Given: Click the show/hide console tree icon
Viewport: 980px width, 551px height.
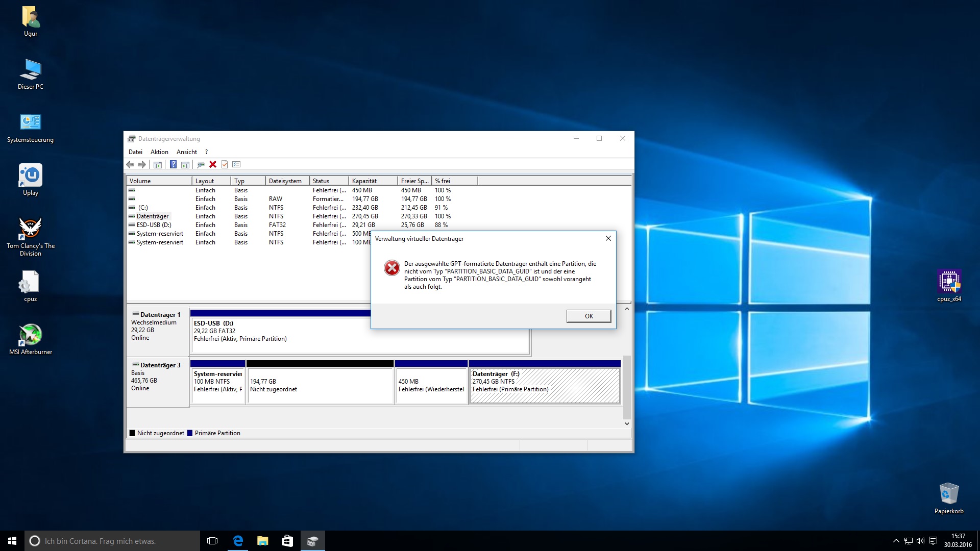Looking at the screenshot, I should pyautogui.click(x=158, y=164).
